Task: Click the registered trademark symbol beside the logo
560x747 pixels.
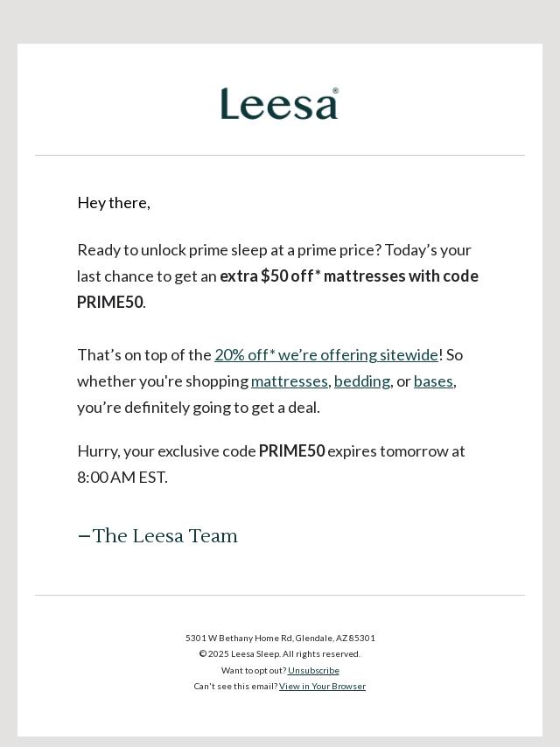Action: 335,90
